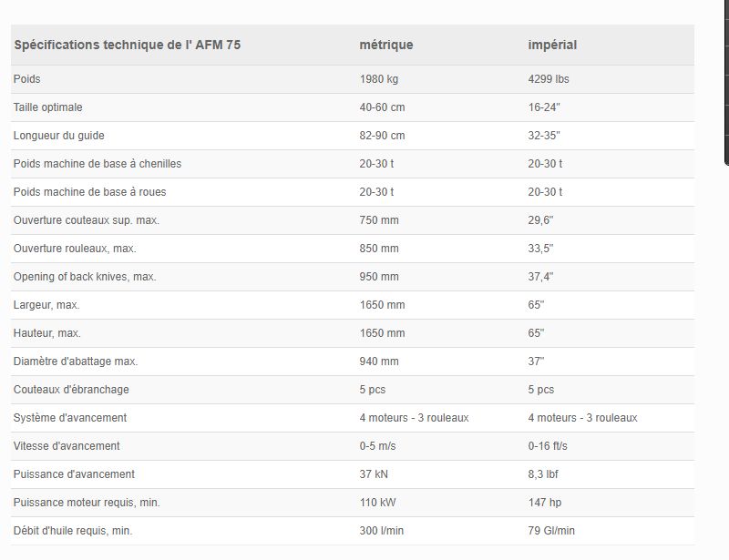Click the 850 mm roller opening value
Viewport: 729px width, 560px height.
[380, 249]
